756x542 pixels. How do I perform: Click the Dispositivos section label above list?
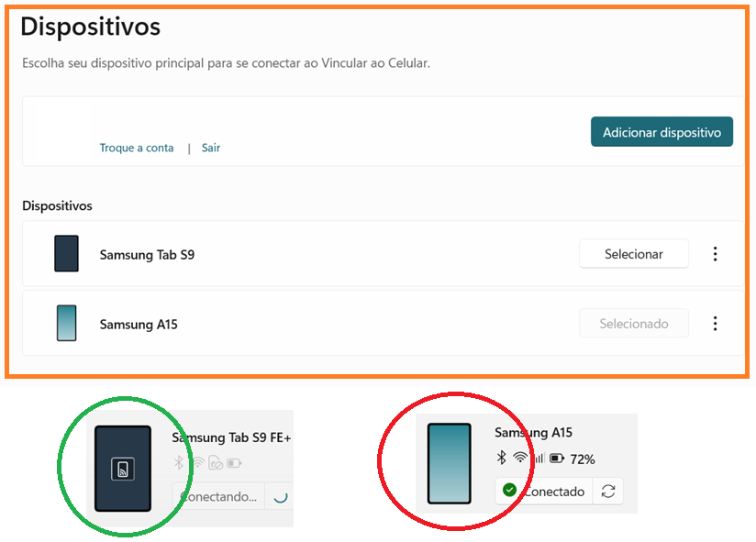click(58, 205)
